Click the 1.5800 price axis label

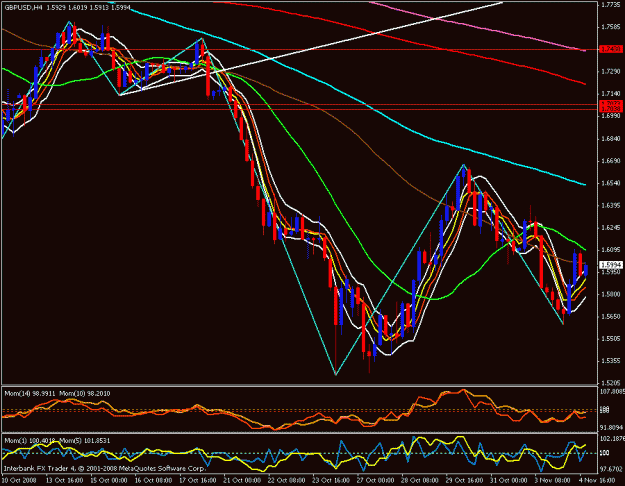(x=611, y=295)
